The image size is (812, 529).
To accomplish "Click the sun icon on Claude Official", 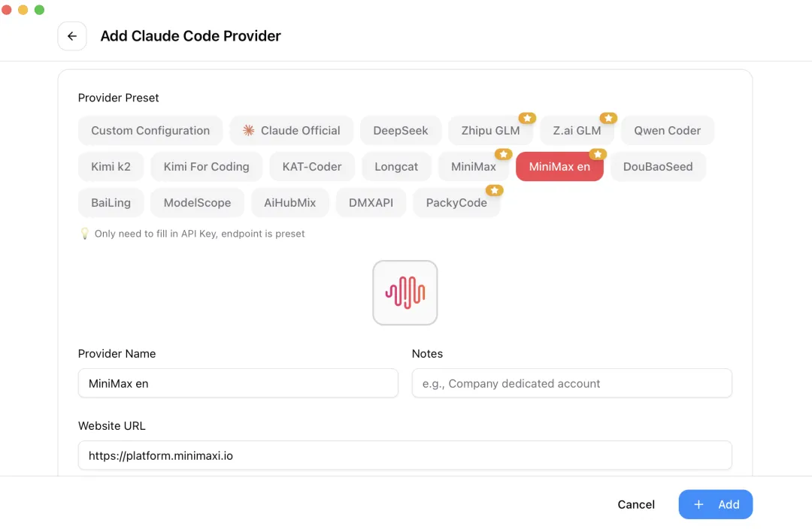I will (x=248, y=130).
